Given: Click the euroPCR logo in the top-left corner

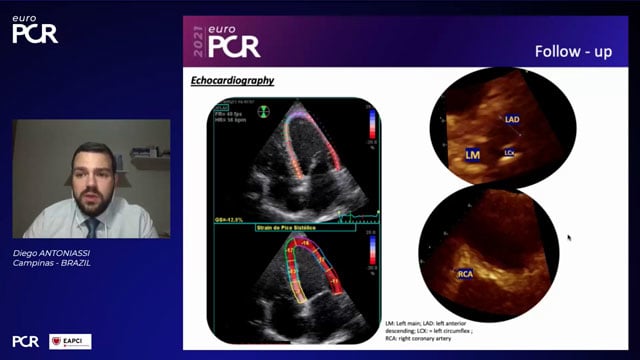Looking at the screenshot, I should coord(35,29).
